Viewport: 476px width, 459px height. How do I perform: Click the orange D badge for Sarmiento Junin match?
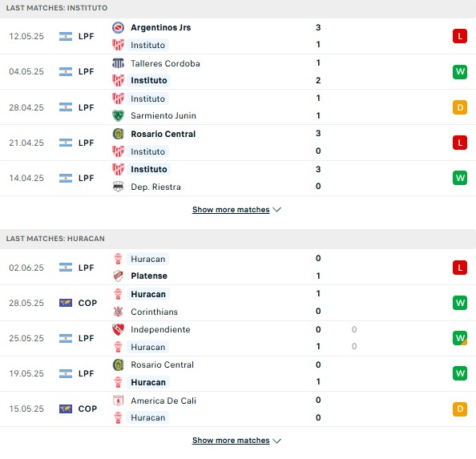click(x=460, y=107)
